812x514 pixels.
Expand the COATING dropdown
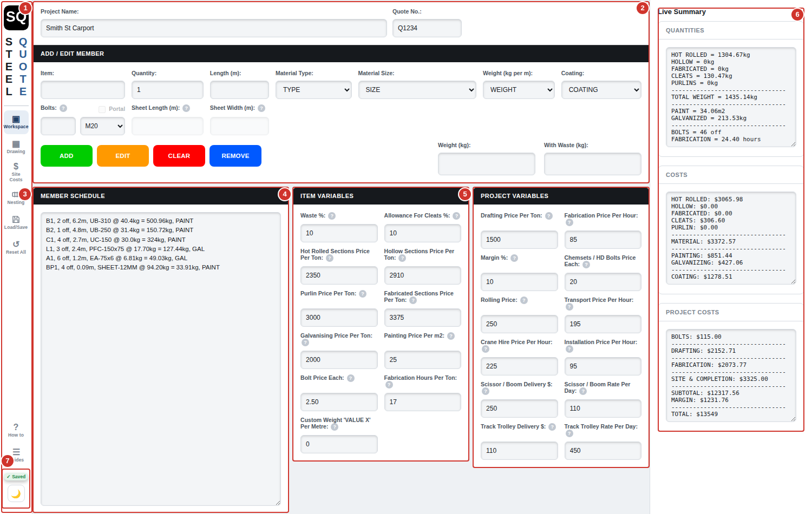point(601,90)
